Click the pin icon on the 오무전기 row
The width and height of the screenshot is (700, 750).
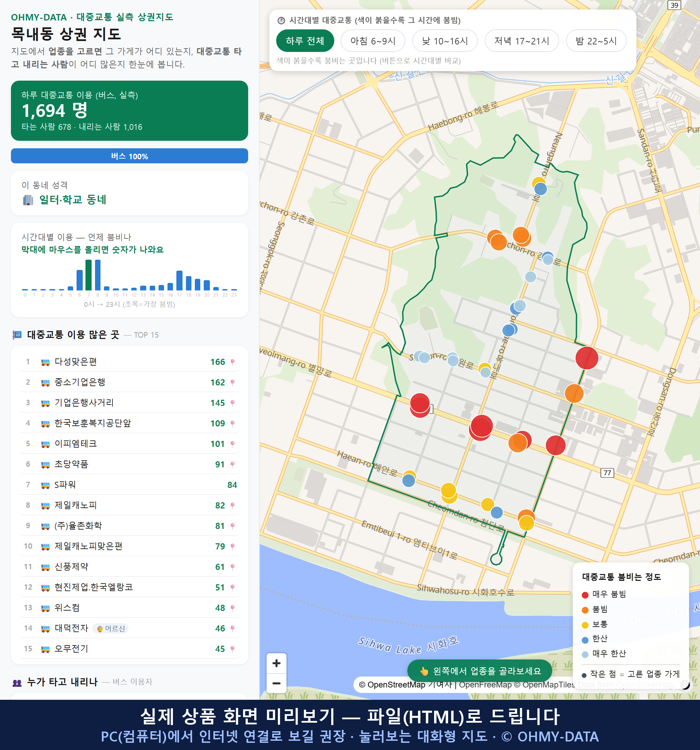[x=232, y=649]
